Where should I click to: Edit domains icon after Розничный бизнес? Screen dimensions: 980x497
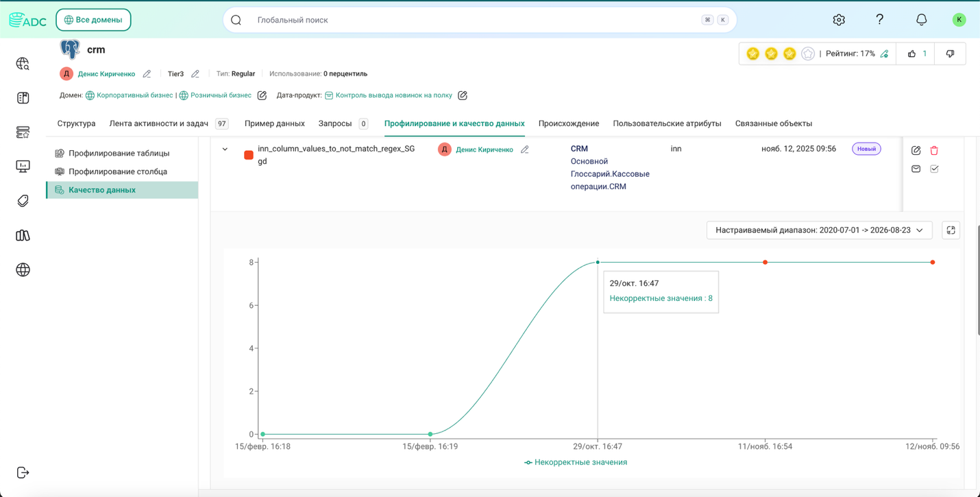coord(262,95)
